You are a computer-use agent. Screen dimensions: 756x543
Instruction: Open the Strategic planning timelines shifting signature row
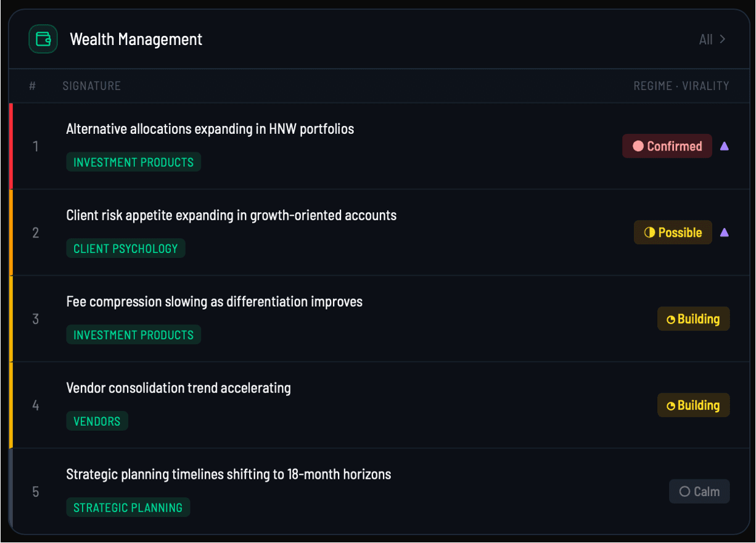378,492
